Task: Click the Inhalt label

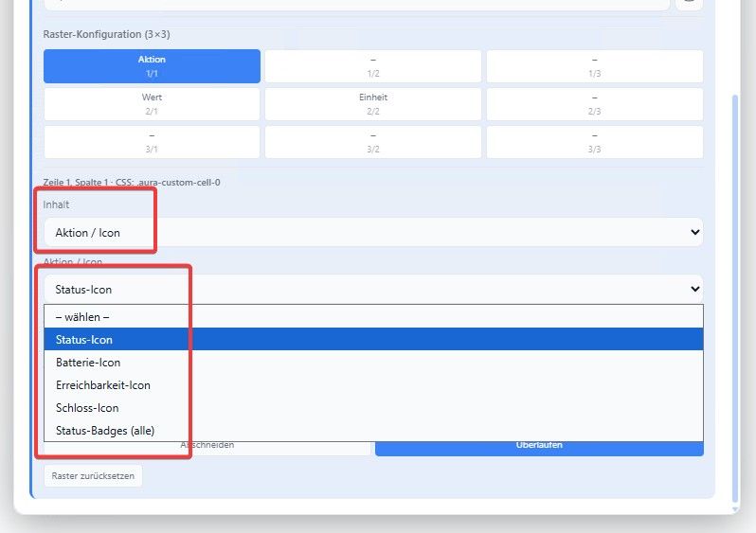Action: coord(56,204)
